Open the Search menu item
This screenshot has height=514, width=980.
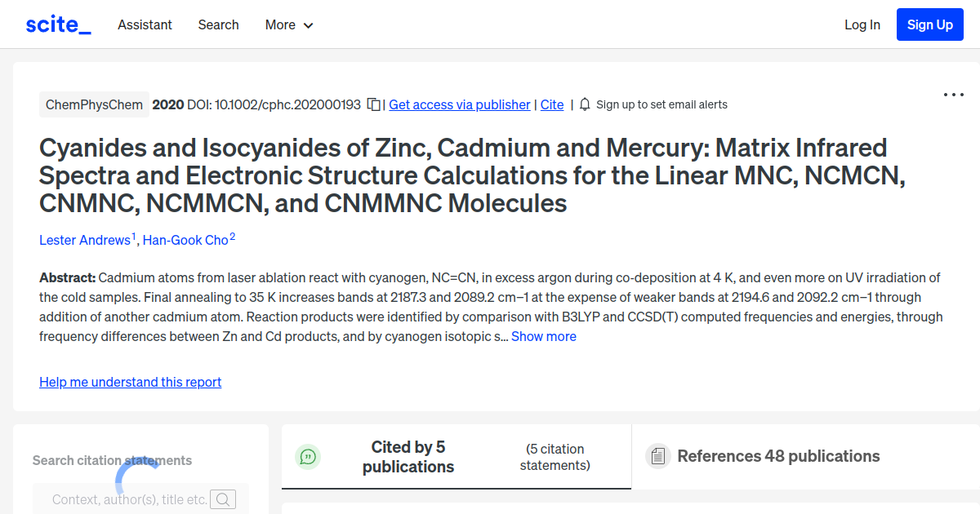point(218,24)
